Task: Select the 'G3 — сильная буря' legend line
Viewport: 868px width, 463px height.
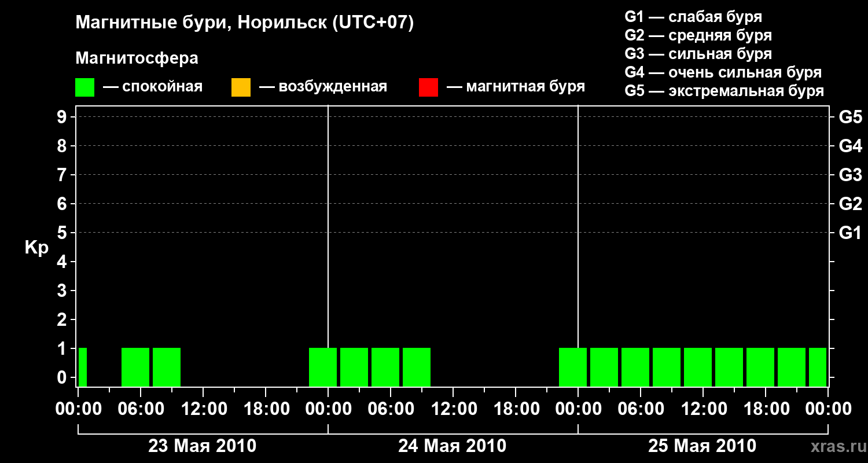Action: click(698, 54)
